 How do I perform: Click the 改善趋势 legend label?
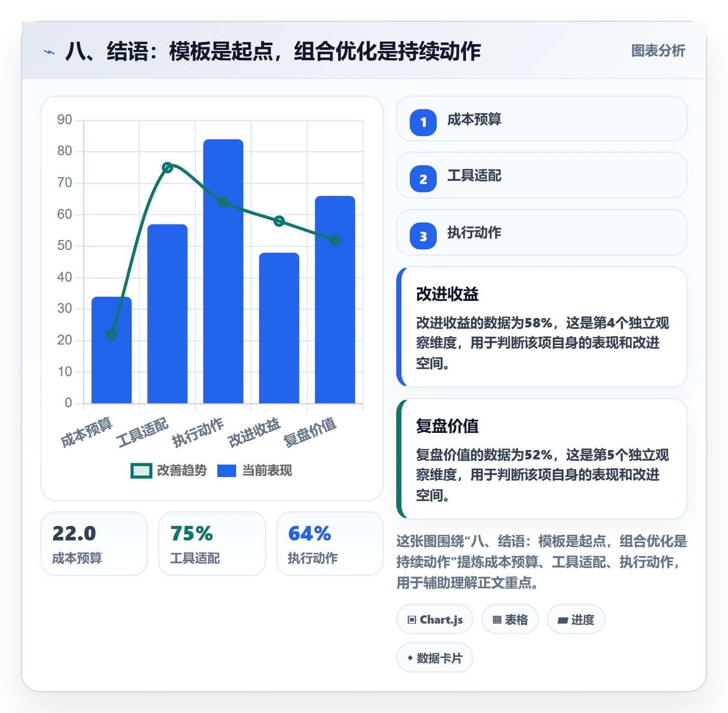click(181, 471)
